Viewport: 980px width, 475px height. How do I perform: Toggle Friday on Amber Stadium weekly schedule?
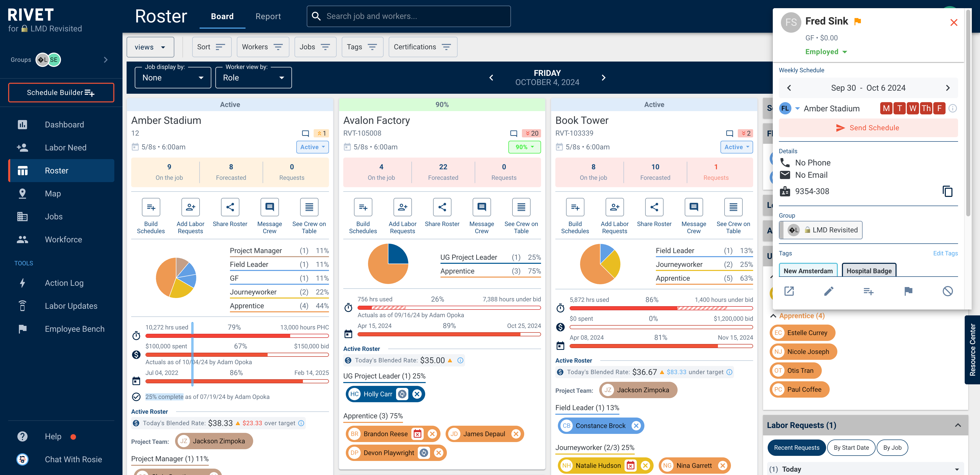click(939, 109)
